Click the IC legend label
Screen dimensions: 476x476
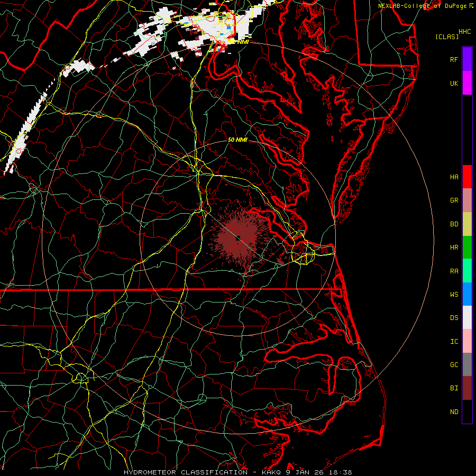coord(454,342)
